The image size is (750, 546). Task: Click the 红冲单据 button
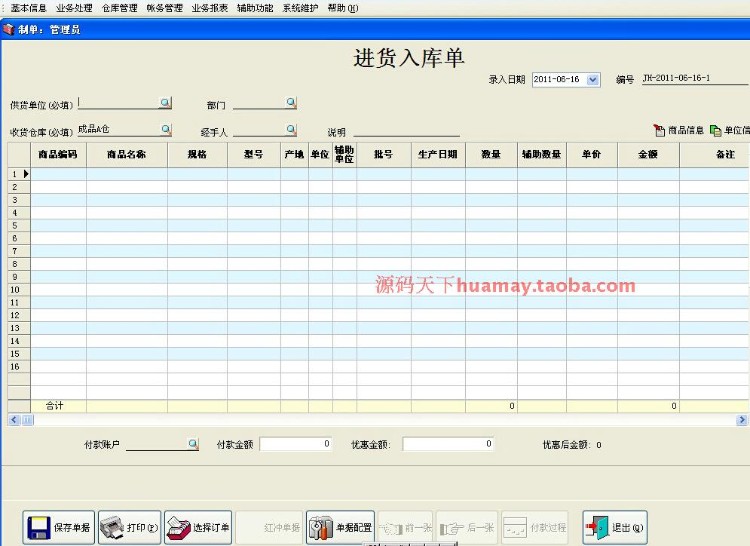269,527
